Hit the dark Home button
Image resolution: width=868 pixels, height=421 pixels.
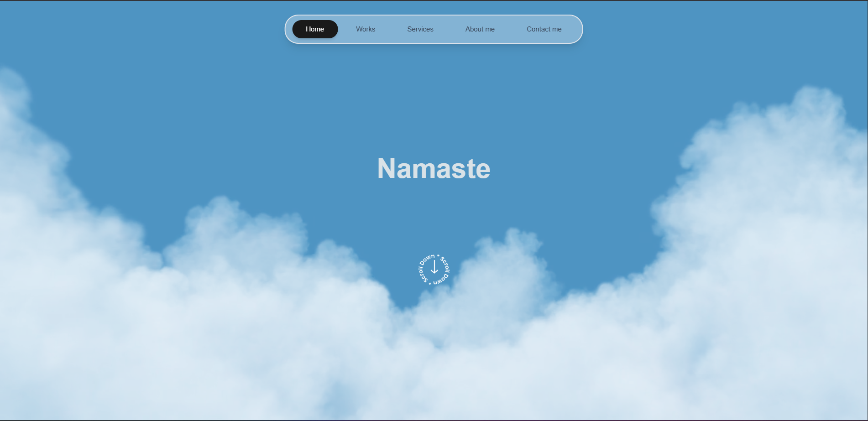click(x=315, y=29)
